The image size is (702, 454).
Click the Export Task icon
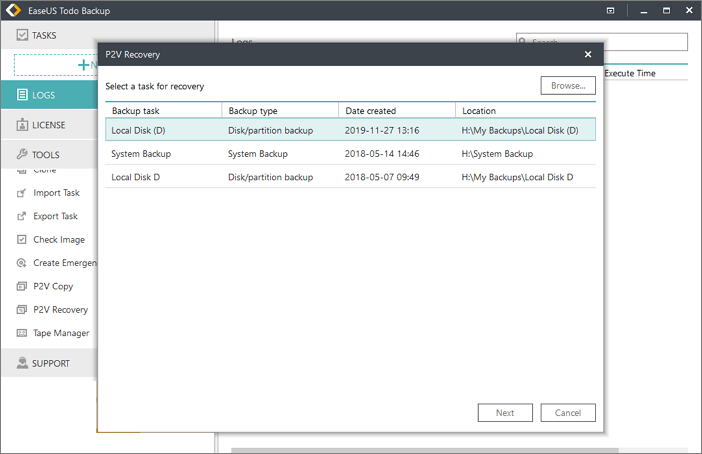coord(22,216)
